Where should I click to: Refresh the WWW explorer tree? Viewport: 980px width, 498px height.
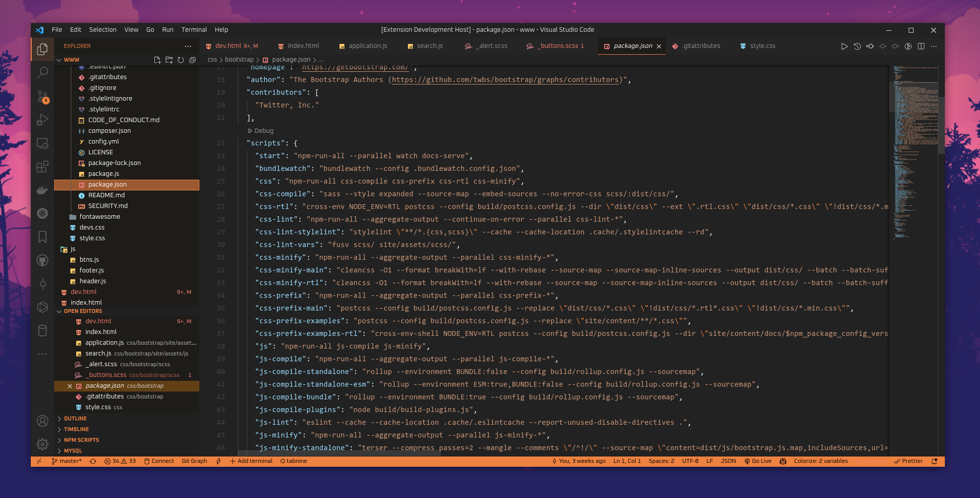coord(181,60)
